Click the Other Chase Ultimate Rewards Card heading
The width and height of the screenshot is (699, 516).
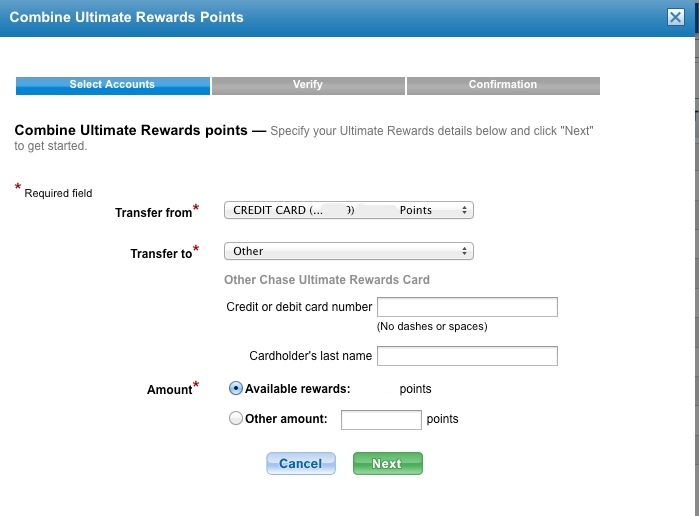(327, 280)
